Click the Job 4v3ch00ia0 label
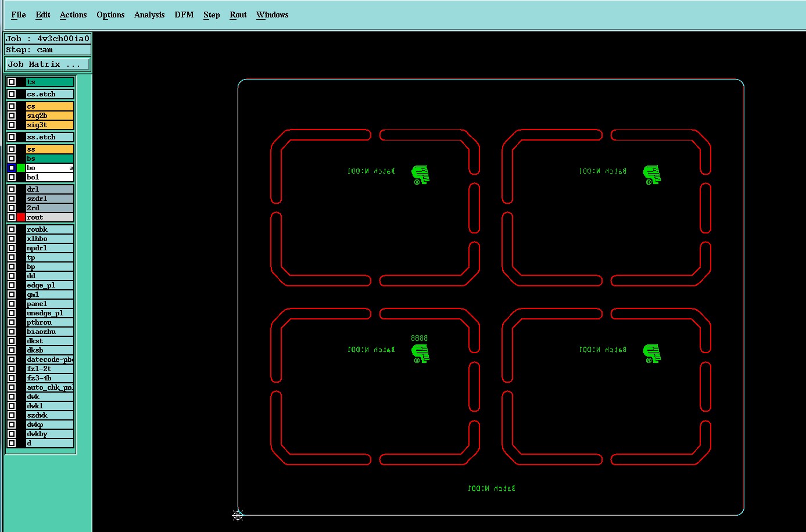806x532 pixels. click(48, 39)
